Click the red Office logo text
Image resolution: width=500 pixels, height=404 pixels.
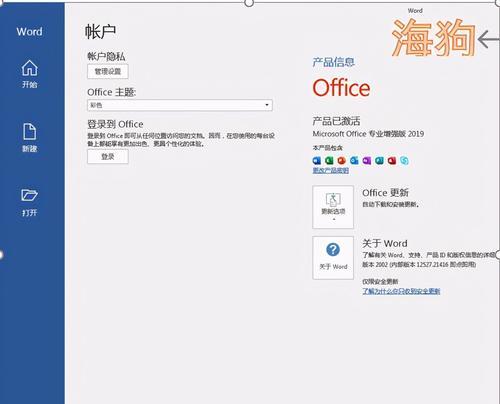coord(341,88)
